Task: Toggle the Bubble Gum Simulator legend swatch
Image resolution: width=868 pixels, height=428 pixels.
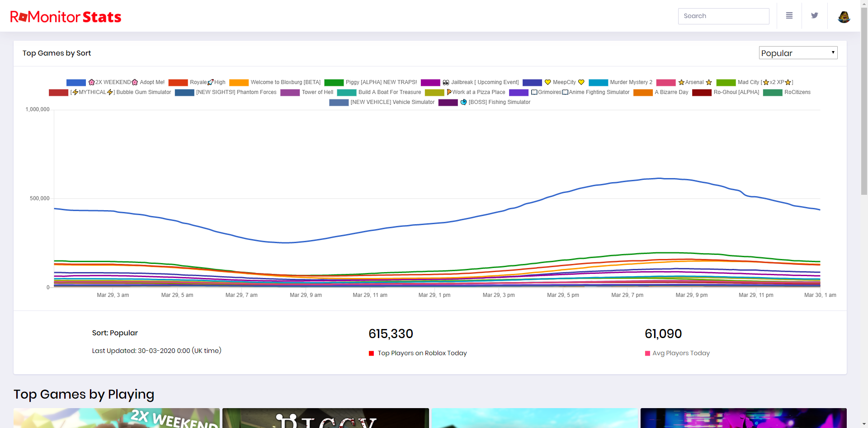Action: tap(58, 93)
